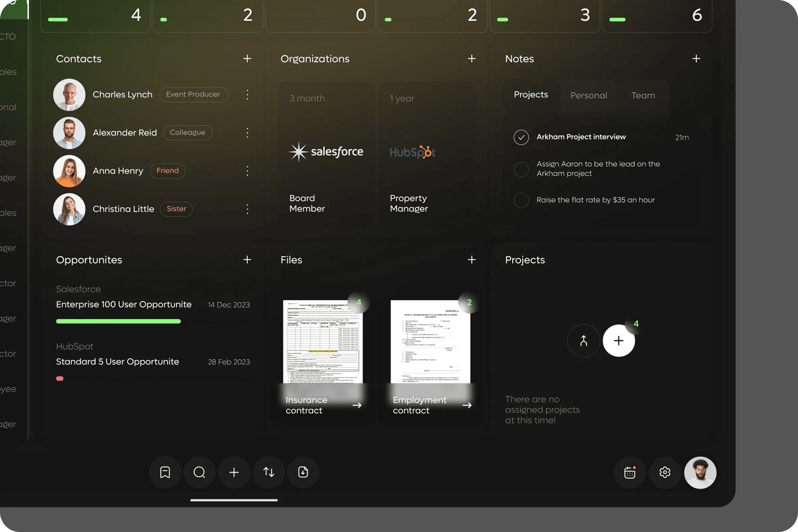This screenshot has height=532, width=798.
Task: Switch to the Personal notes tab
Action: coord(588,96)
